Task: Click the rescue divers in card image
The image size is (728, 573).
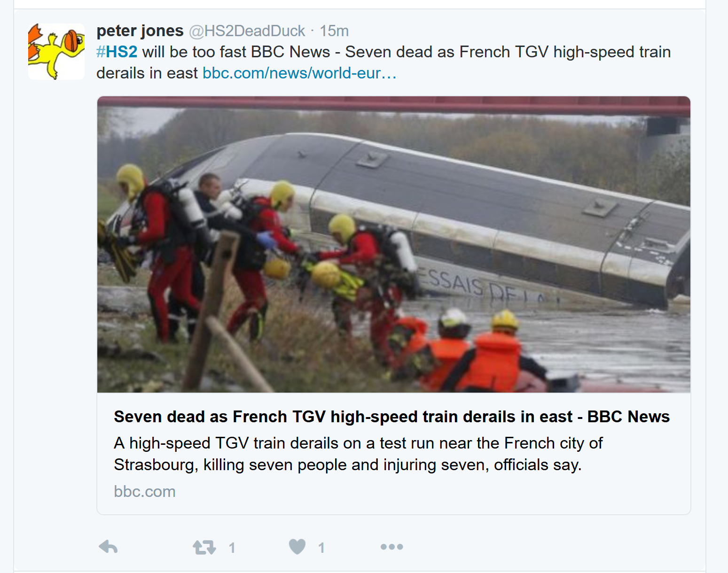Action: coord(258,263)
